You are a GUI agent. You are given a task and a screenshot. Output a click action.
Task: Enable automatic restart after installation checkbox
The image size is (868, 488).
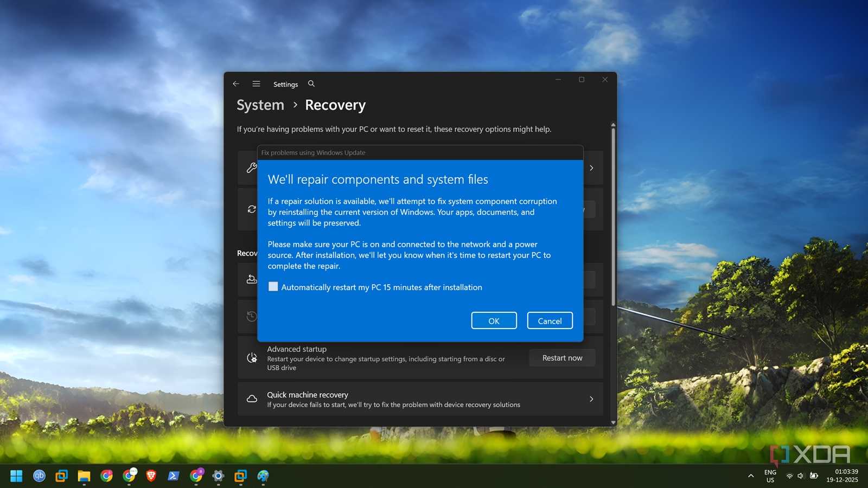[x=273, y=287]
